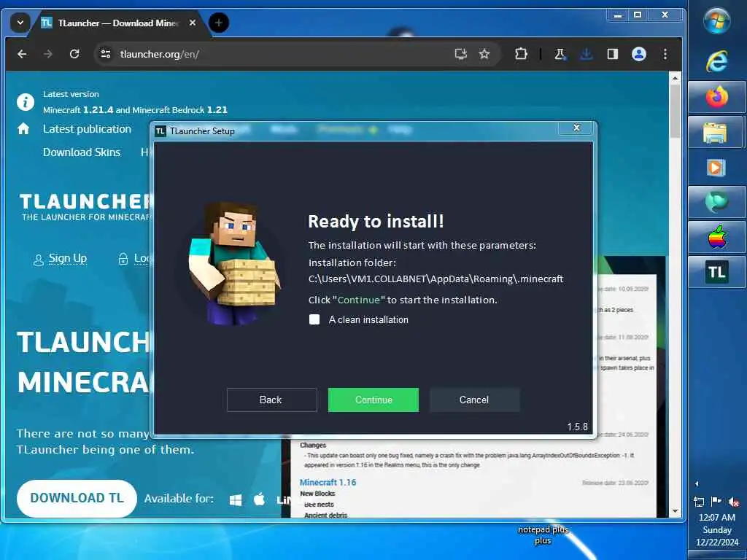Close the TLauncher Setup dialog
Viewport: 747px width, 560px height.
(576, 128)
